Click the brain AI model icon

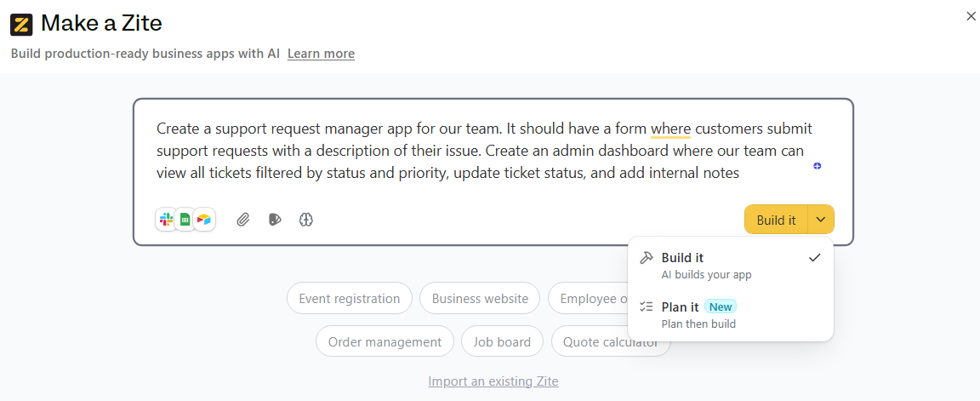coord(305,220)
